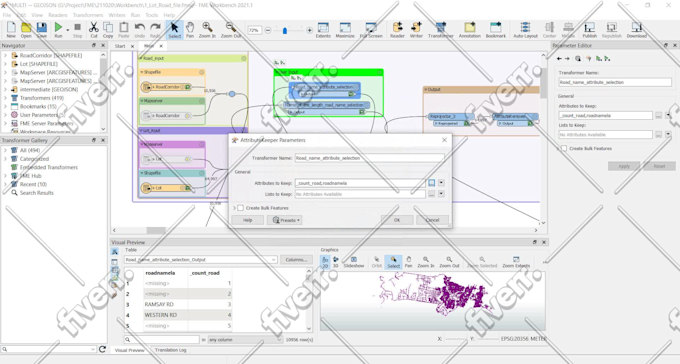680x364 pixels.
Task: Click the Stop translation icon
Action: tap(78, 30)
